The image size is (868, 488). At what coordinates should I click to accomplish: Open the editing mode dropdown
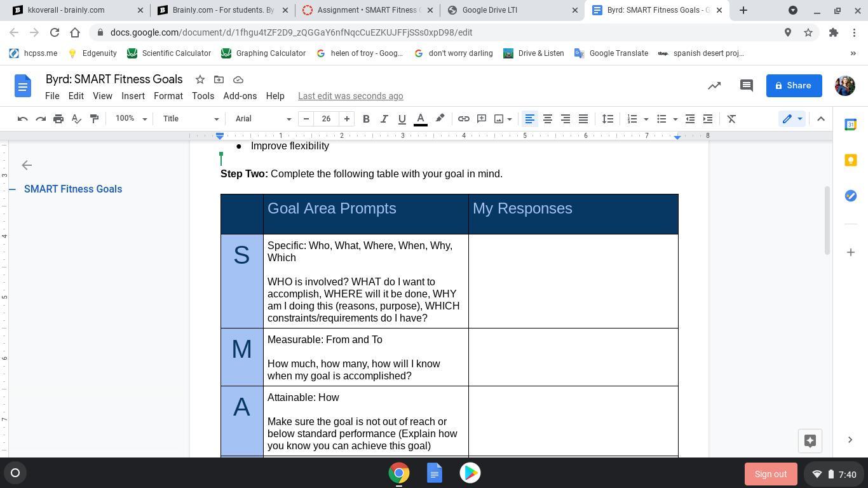coord(792,119)
